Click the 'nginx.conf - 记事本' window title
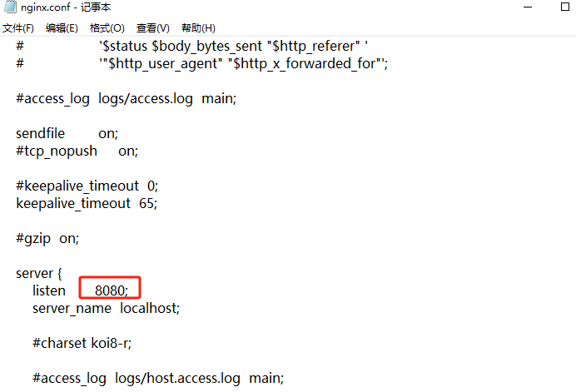576x392 pixels. (x=66, y=7)
